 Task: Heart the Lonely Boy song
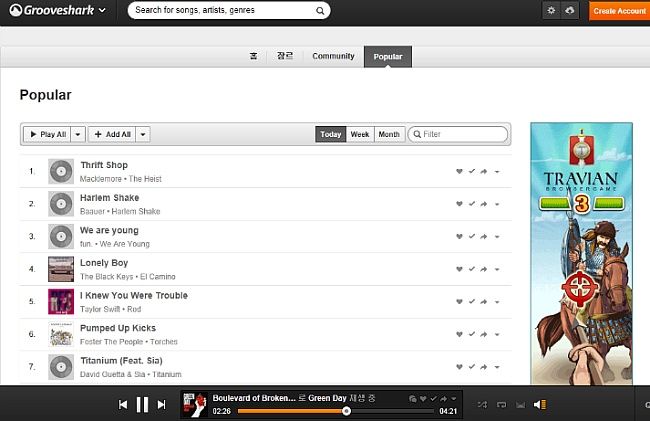(459, 269)
